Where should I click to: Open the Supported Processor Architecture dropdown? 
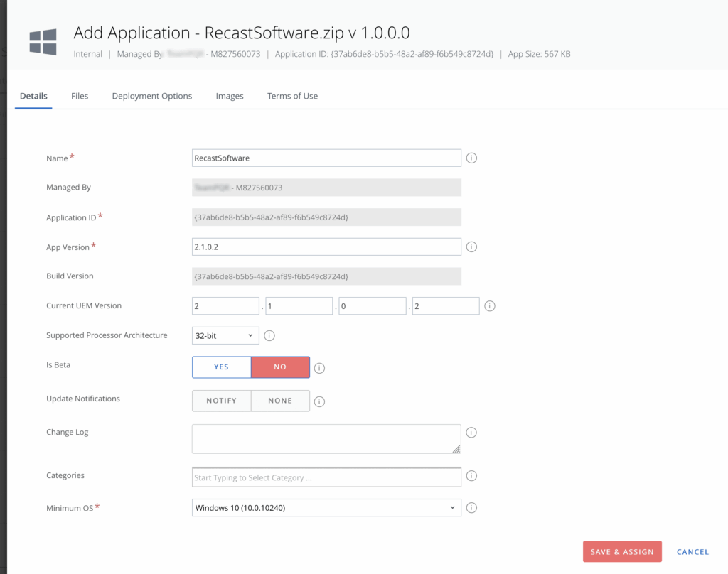tap(225, 335)
